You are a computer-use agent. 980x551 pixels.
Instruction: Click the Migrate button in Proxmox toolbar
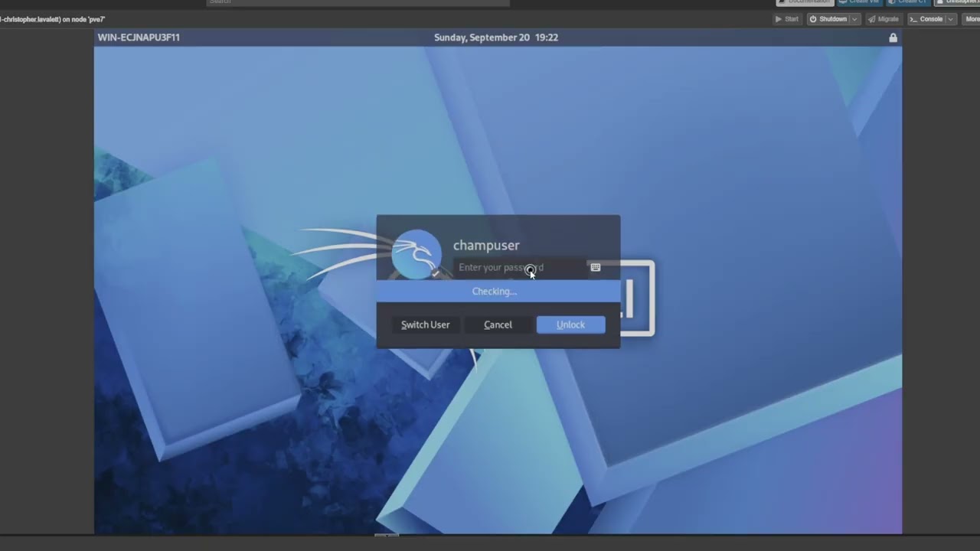(x=883, y=19)
